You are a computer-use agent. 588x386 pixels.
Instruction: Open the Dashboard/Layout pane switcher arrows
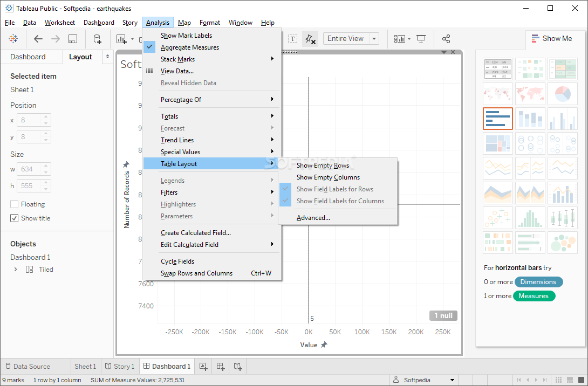pos(108,57)
